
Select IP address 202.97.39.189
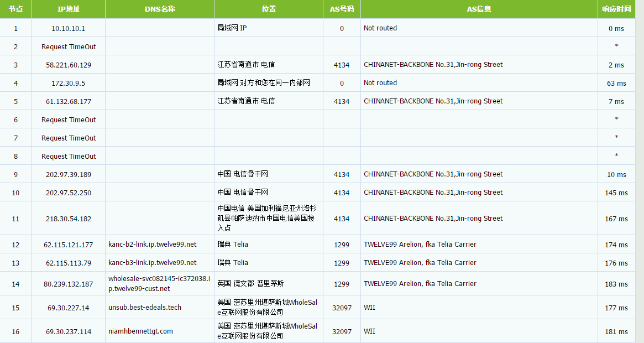click(69, 174)
